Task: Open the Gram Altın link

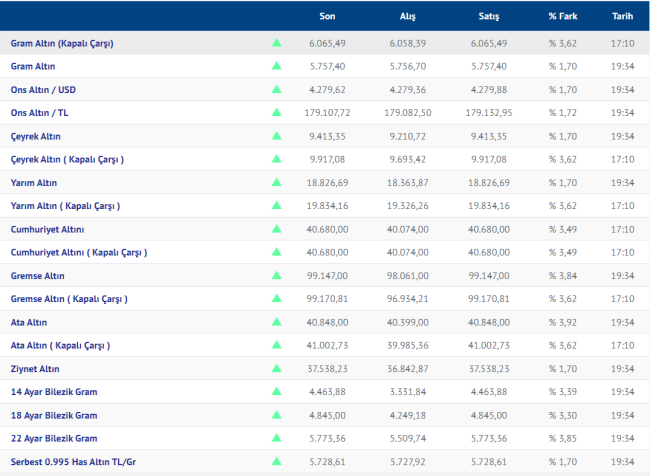Action: click(32, 66)
